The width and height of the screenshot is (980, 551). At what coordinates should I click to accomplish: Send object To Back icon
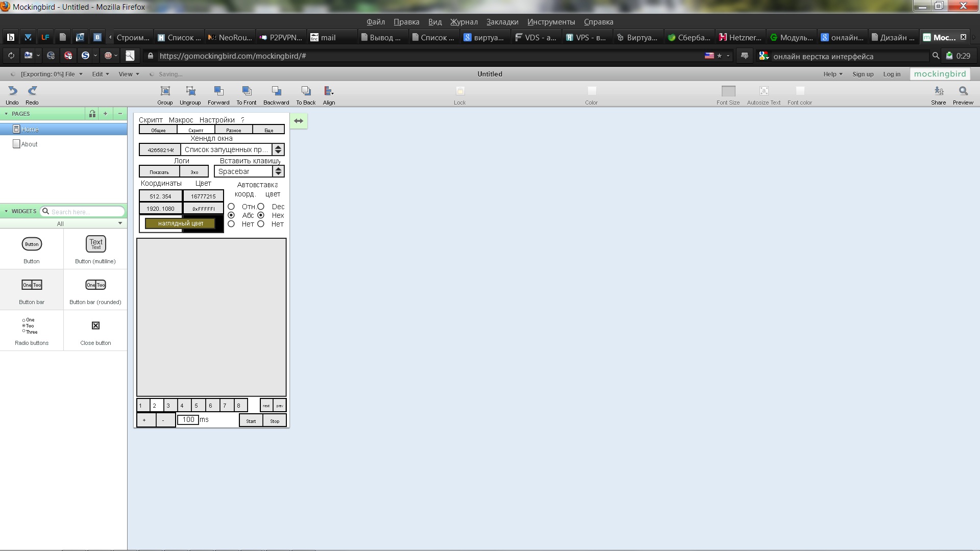tap(306, 91)
